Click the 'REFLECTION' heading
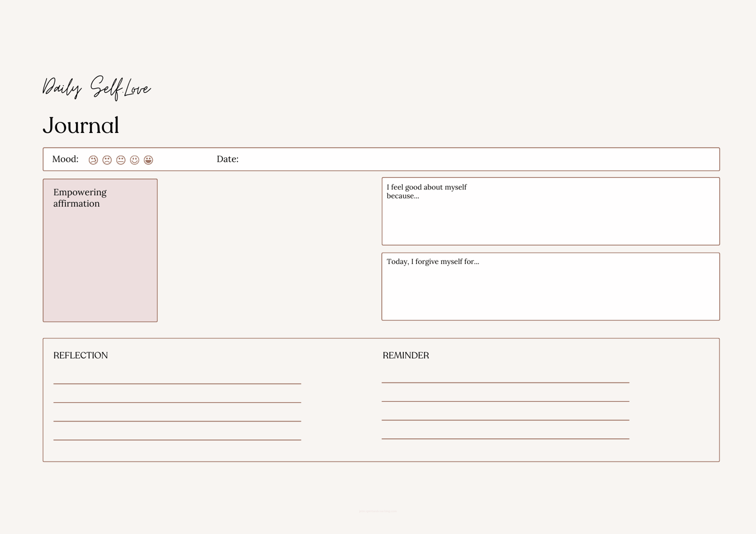Viewport: 756px width, 534px height. (x=81, y=356)
